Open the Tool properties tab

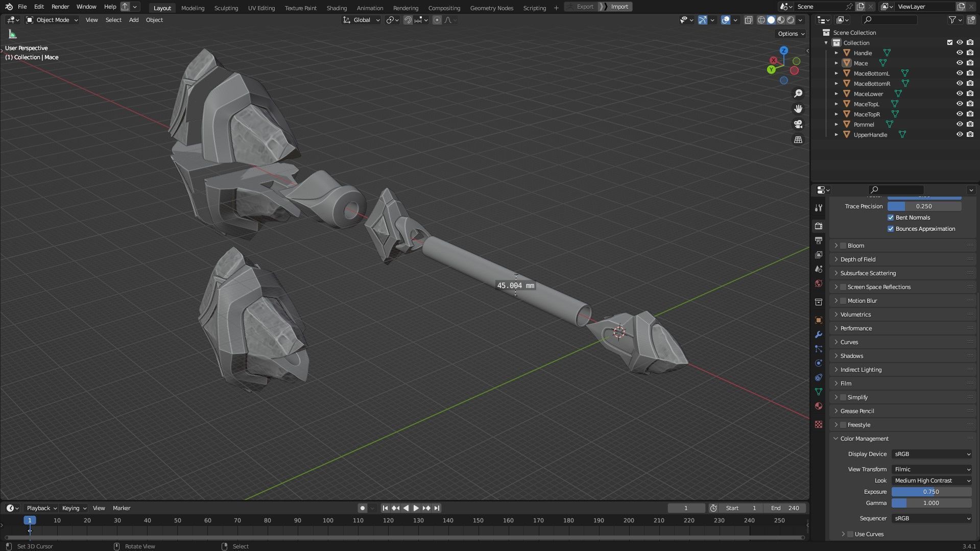click(x=819, y=207)
